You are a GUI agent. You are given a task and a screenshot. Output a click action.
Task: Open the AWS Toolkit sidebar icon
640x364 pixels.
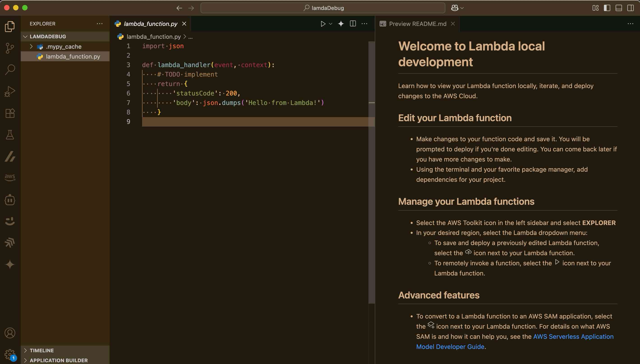click(10, 177)
